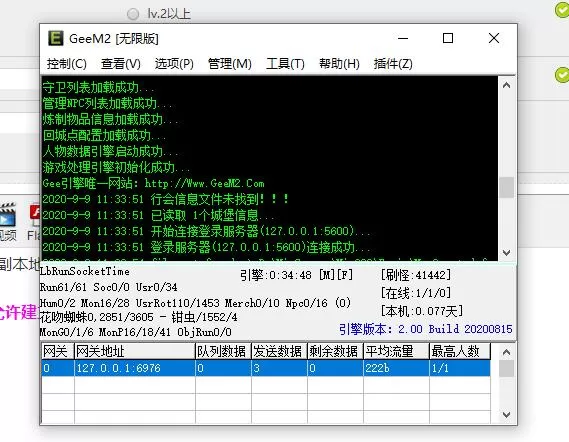Click the 平均流量 column header
Viewport: 569px width, 442px height.
396,351
